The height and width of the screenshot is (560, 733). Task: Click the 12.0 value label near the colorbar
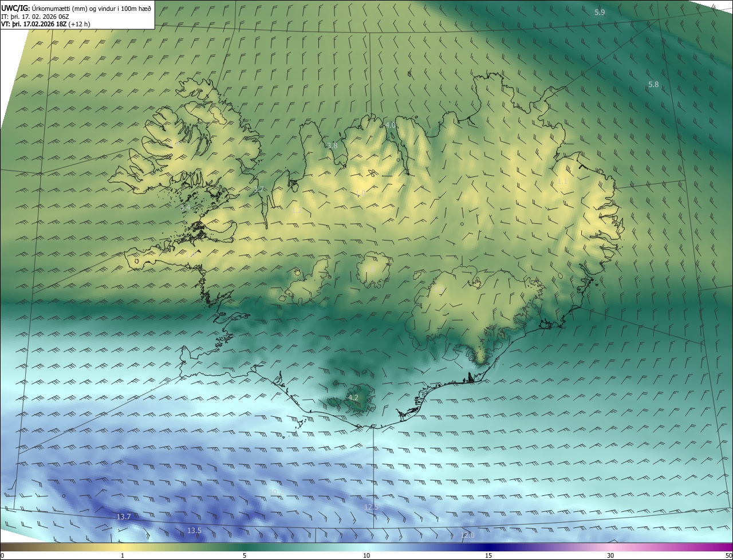467,535
